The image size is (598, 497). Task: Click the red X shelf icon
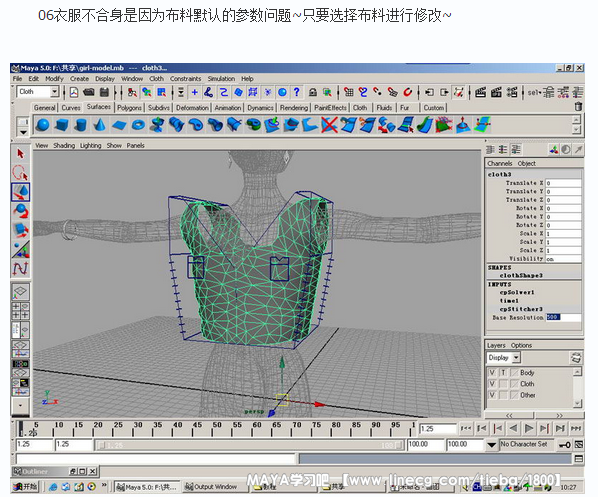329,125
